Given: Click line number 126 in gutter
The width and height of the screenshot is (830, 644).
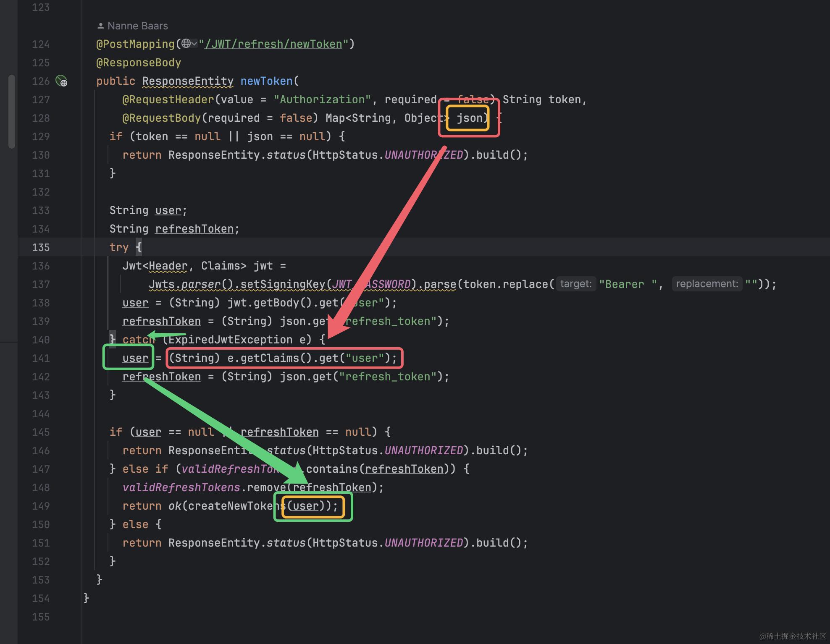Looking at the screenshot, I should [x=41, y=81].
